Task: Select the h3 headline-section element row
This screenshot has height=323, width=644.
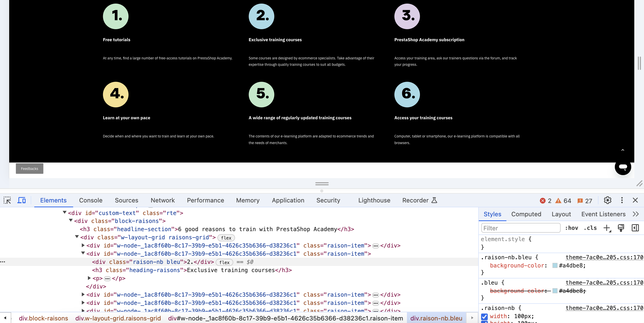Action: point(217,229)
